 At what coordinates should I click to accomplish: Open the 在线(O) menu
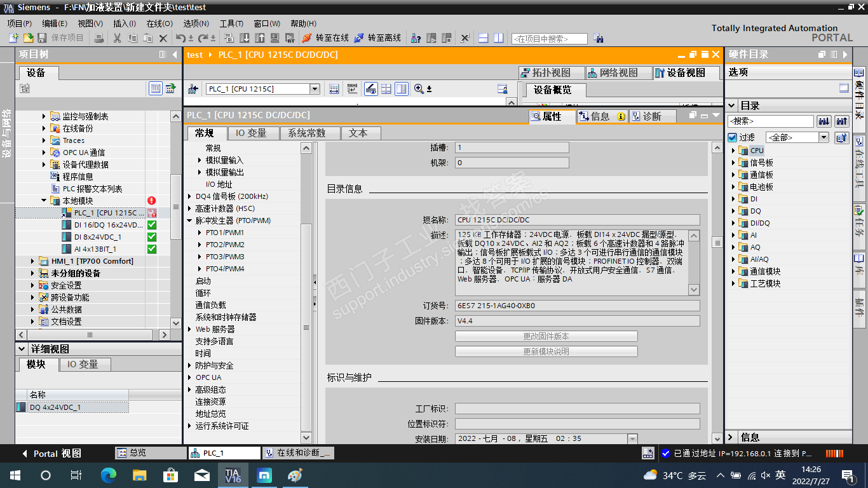[159, 24]
